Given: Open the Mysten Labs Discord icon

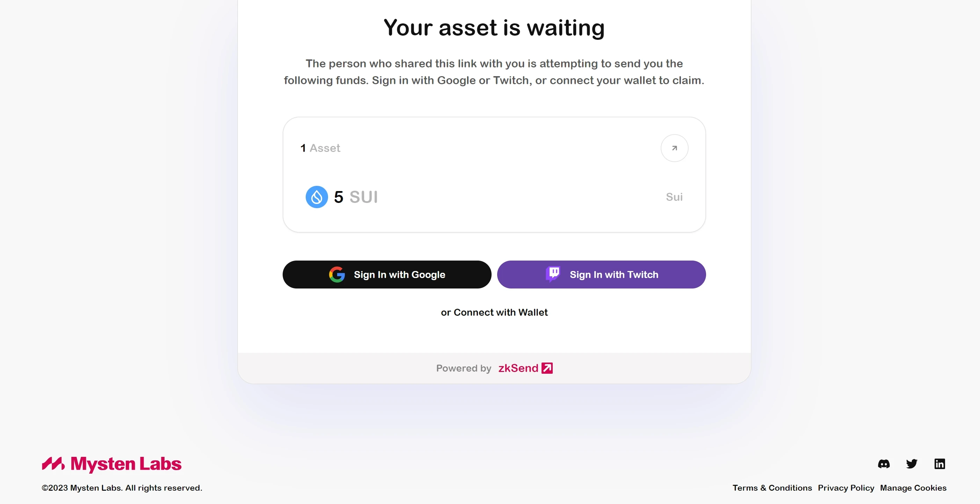Looking at the screenshot, I should pyautogui.click(x=883, y=464).
